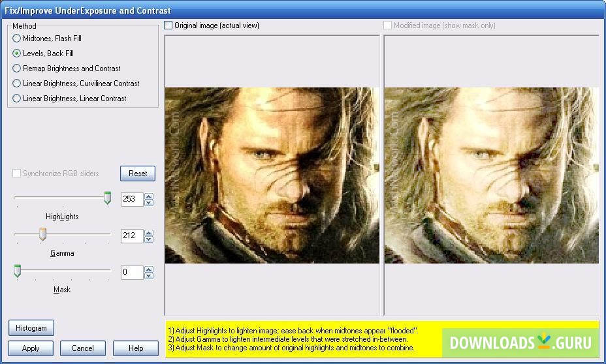
Task: Cancel the dialog
Action: [x=83, y=348]
